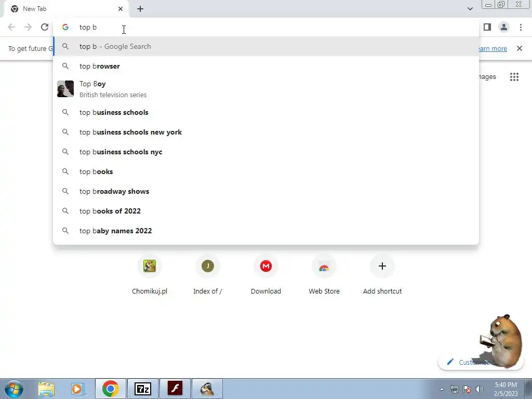Open the hamster app taskbar icon
Screen dimensions: 532x399
pyautogui.click(x=207, y=389)
